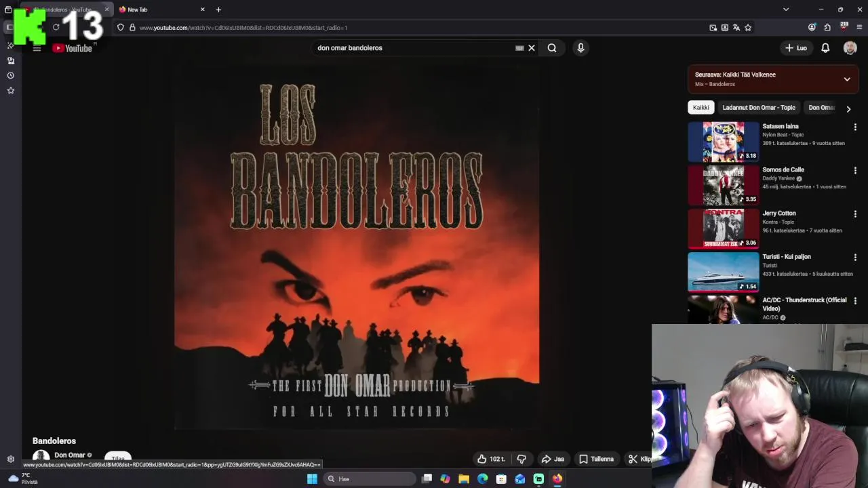Launch File Explorer from the taskbar
The height and width of the screenshot is (488, 868).
[x=464, y=479]
